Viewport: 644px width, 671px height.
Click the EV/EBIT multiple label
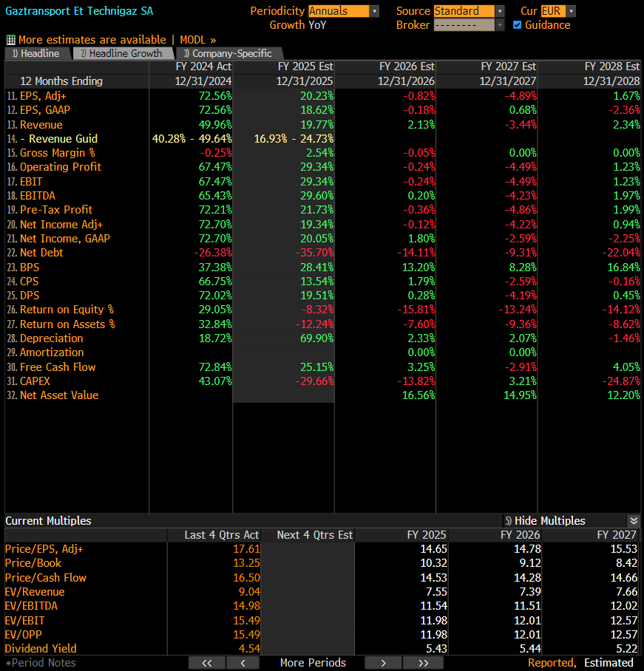coord(25,621)
